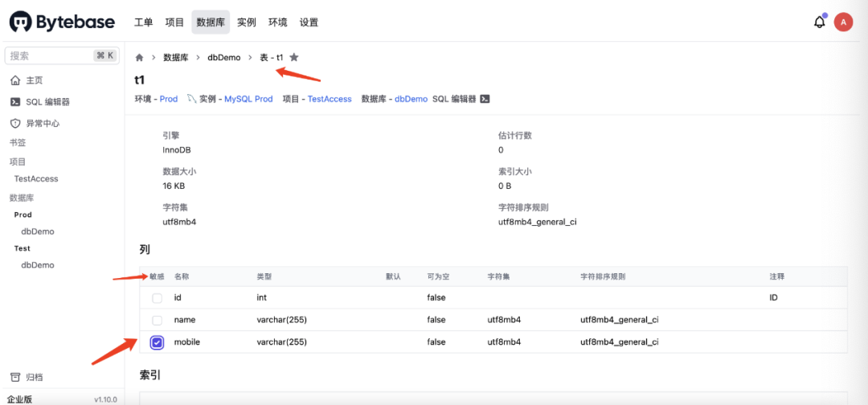This screenshot has width=868, height=405.
Task: Click the Test group label in sidebar
Action: (23, 248)
